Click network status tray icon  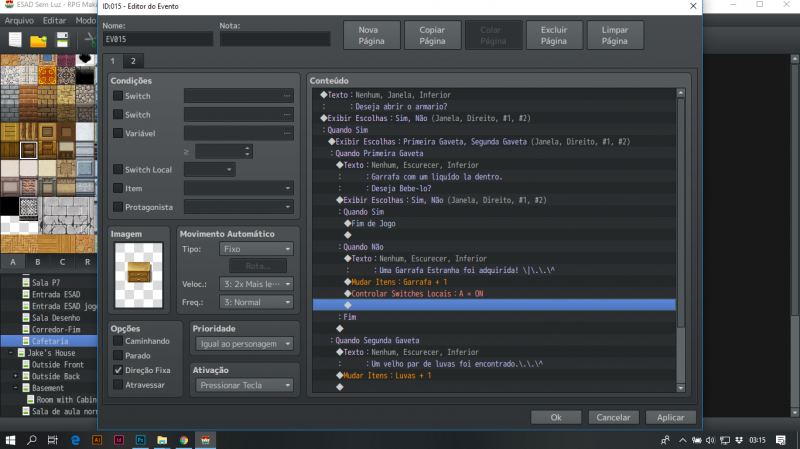(x=724, y=440)
